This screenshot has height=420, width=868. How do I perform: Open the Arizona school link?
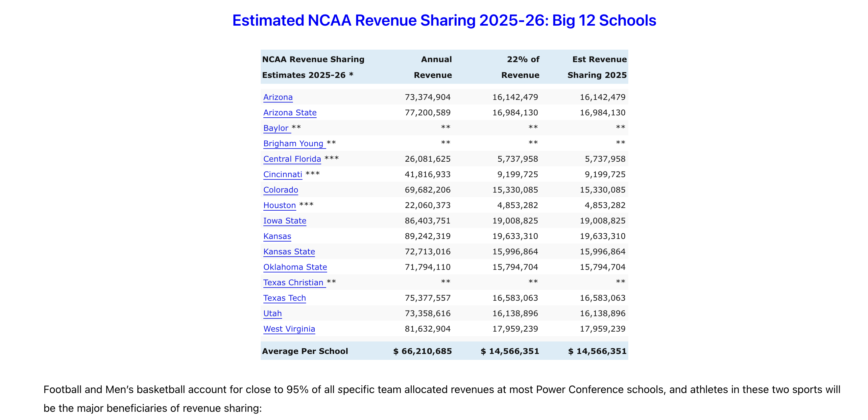point(277,97)
